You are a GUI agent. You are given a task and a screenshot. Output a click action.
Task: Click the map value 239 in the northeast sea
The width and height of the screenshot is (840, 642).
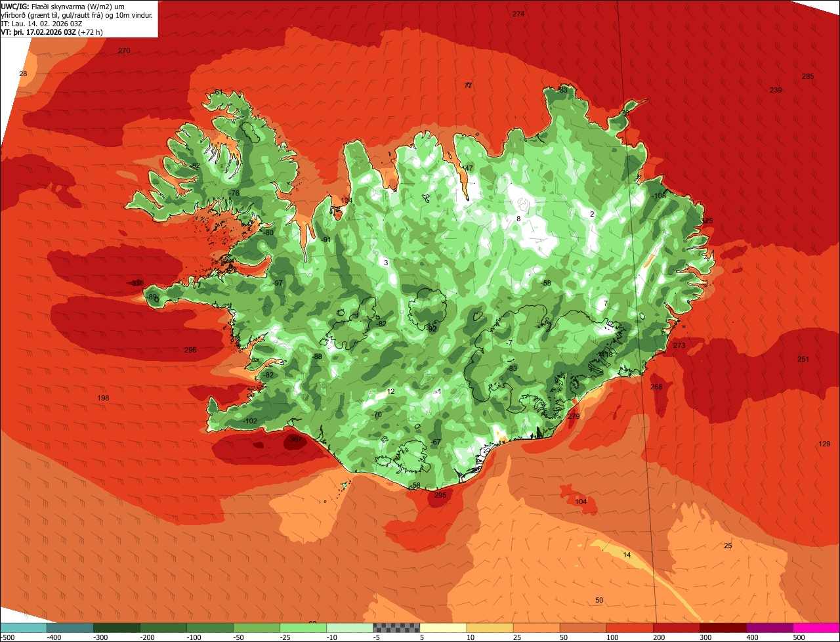pyautogui.click(x=776, y=90)
